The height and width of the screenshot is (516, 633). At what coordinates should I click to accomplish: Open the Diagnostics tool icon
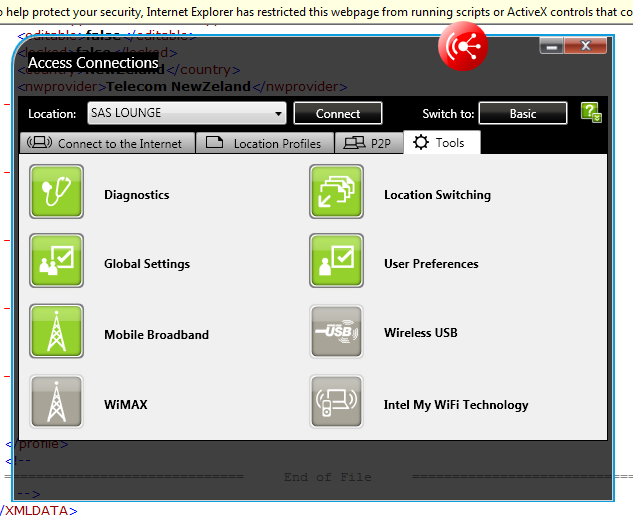[x=57, y=191]
